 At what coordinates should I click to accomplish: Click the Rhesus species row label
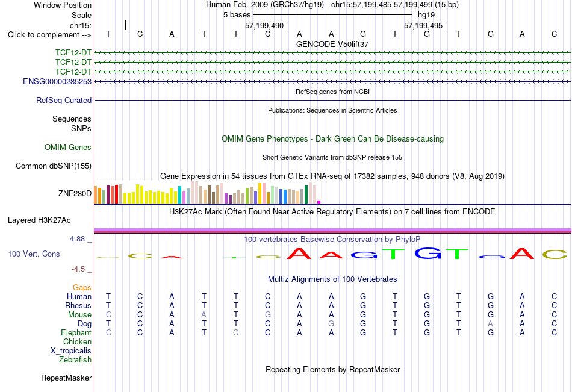78,305
